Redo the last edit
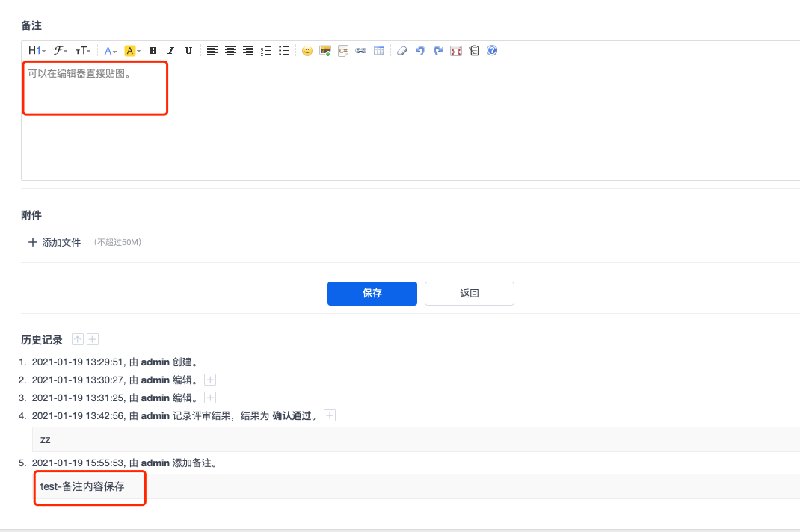Screen dimensions: 800x532 click(437, 51)
